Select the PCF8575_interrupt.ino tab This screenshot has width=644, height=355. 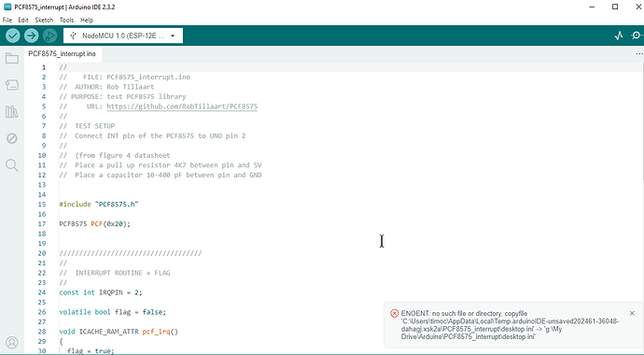[62, 54]
